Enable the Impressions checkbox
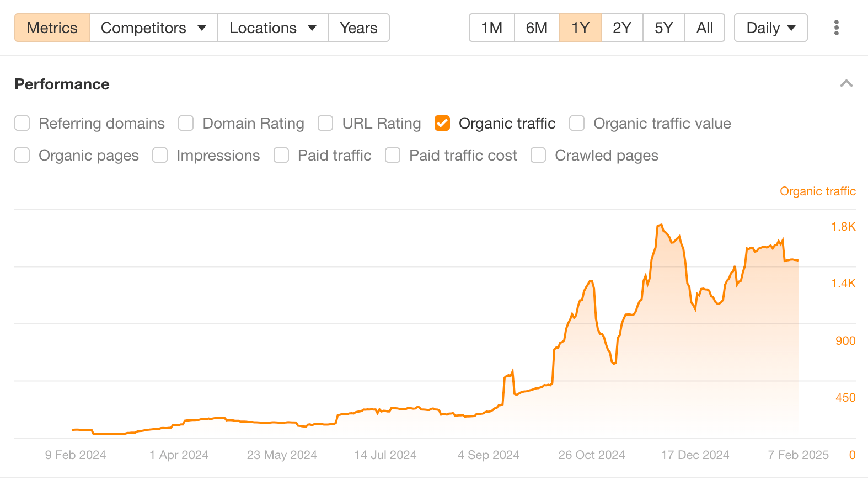This screenshot has height=480, width=868. click(x=160, y=155)
